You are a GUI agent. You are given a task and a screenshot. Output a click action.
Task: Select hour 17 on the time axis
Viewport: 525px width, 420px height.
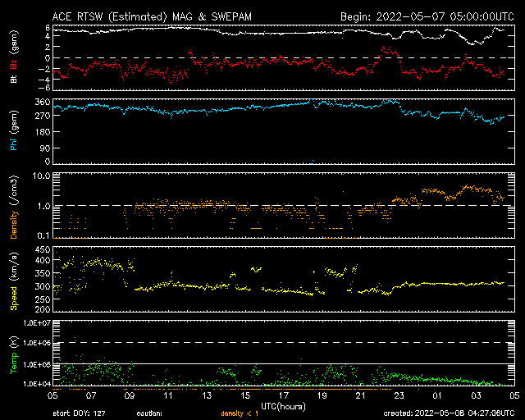(284, 395)
